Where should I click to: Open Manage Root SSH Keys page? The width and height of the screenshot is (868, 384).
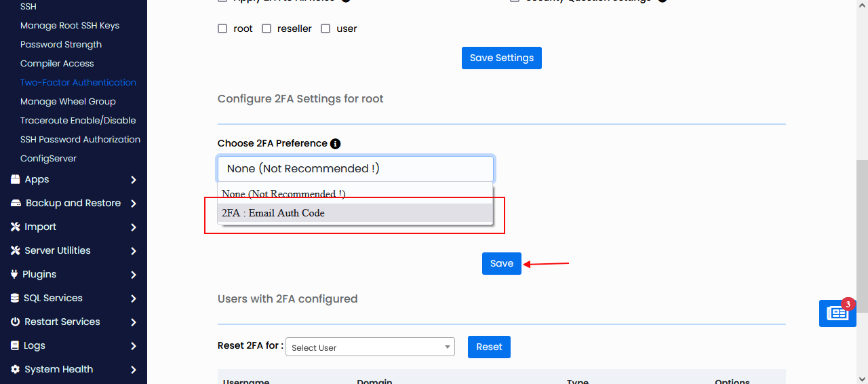click(x=70, y=26)
